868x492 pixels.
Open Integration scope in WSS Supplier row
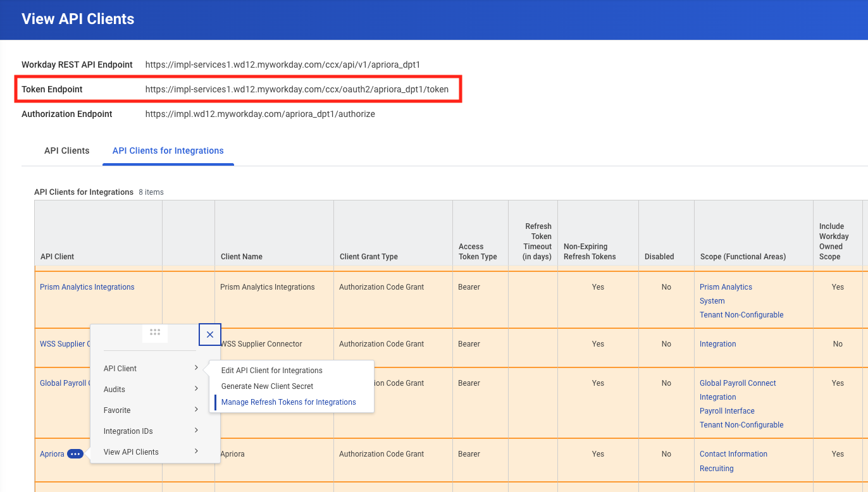[x=718, y=344]
